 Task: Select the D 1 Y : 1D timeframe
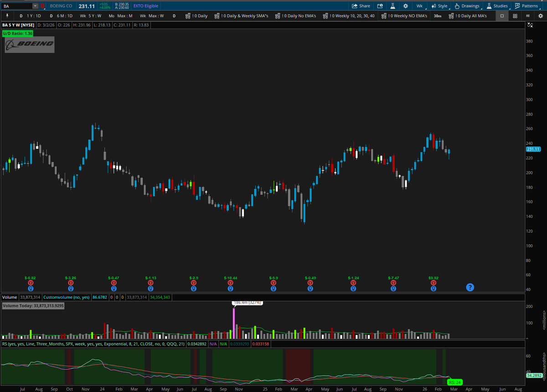tap(30, 15)
